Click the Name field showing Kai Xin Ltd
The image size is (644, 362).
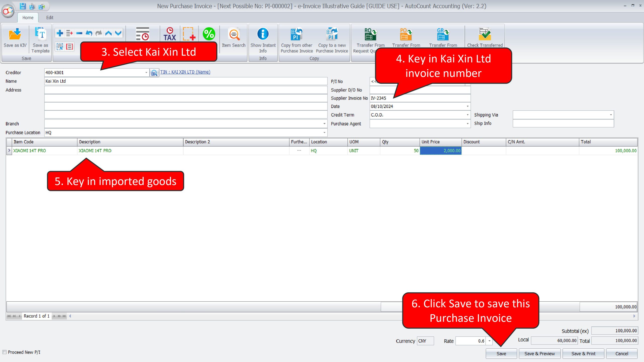186,81
